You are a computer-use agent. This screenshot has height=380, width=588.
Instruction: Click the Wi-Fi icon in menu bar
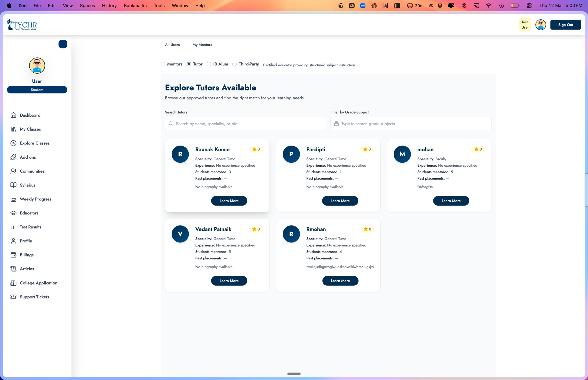(488, 6)
